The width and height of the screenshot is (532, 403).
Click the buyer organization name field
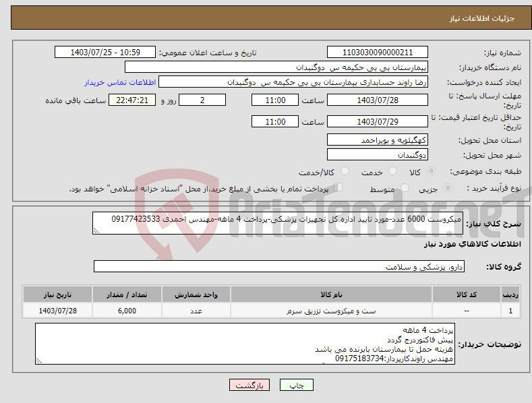click(x=276, y=67)
